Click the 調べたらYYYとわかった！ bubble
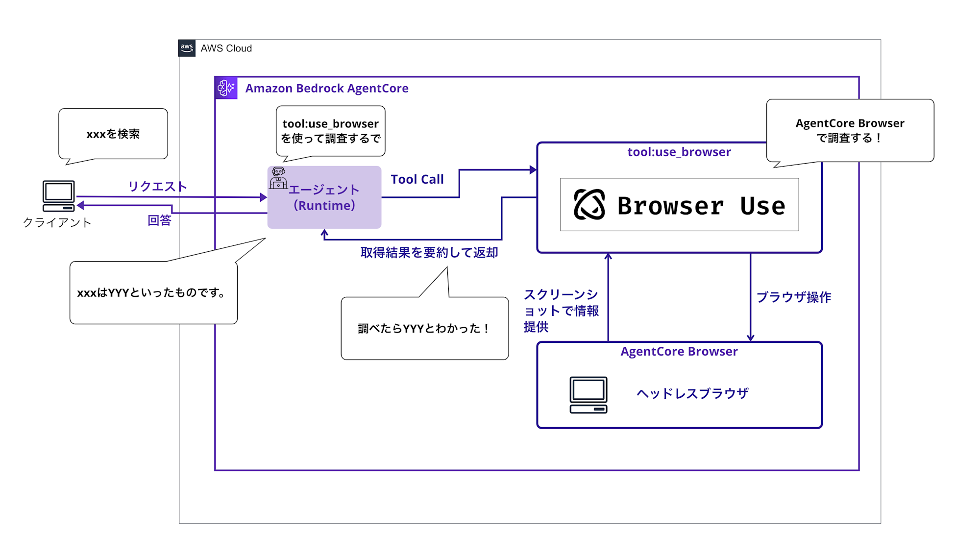 425,328
